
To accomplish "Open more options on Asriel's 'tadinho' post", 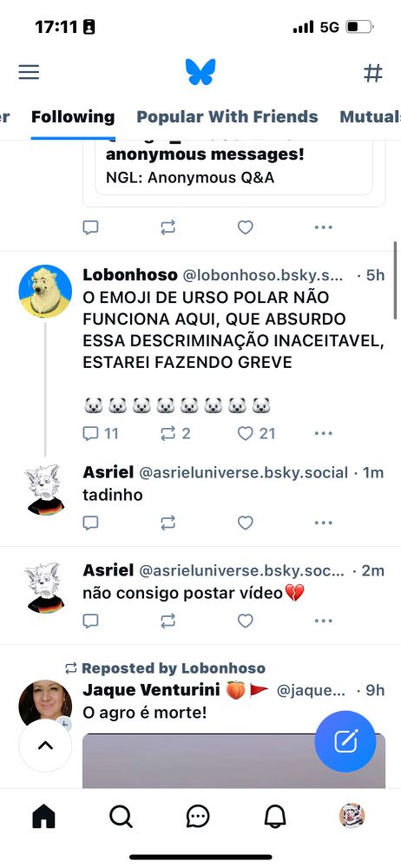I will (x=323, y=523).
